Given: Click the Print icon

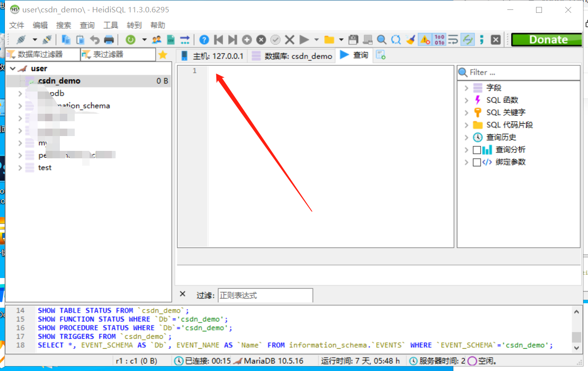Looking at the screenshot, I should click(109, 40).
